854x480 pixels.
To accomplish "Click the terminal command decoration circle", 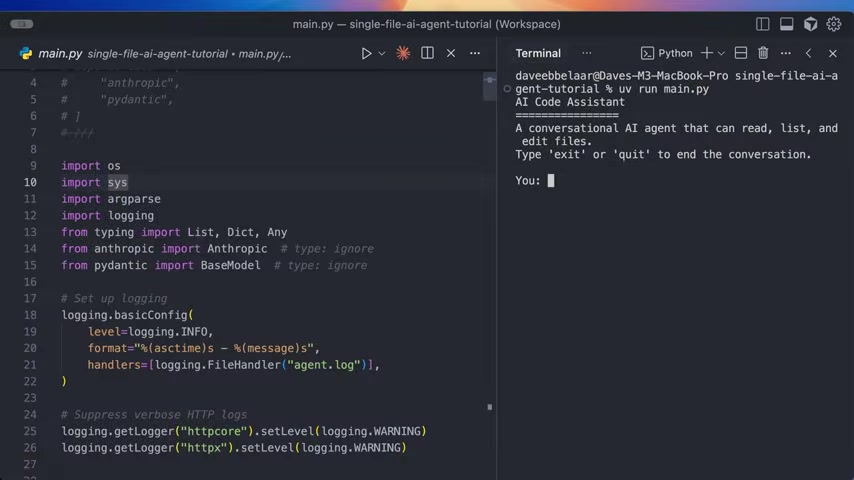I will [x=507, y=89].
